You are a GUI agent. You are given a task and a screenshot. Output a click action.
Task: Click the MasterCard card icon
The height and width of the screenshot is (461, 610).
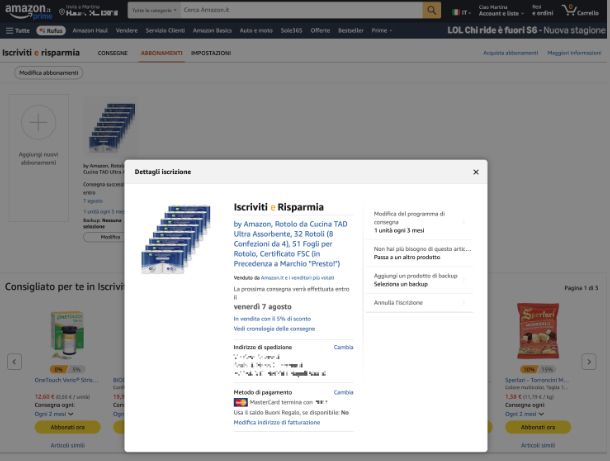pyautogui.click(x=240, y=402)
